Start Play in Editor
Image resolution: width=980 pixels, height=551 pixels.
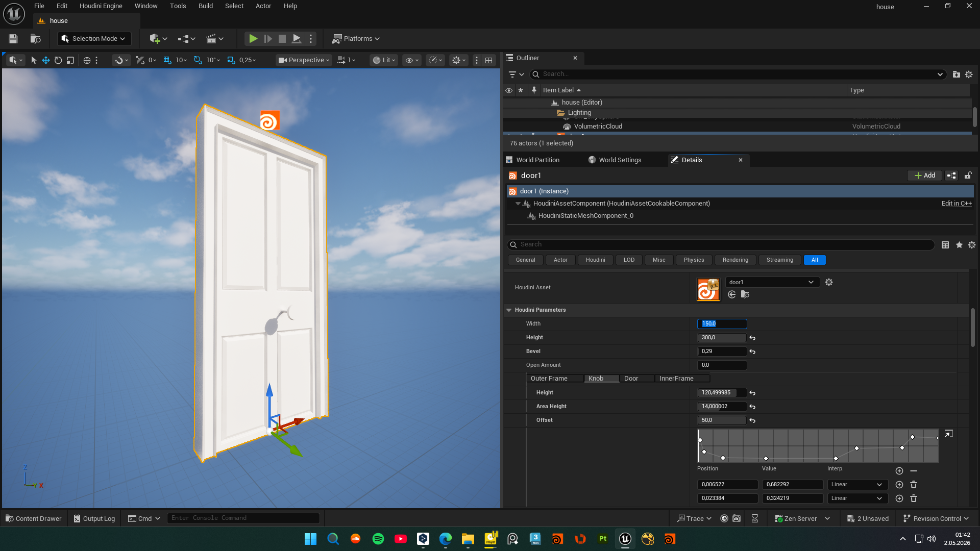[x=253, y=39]
